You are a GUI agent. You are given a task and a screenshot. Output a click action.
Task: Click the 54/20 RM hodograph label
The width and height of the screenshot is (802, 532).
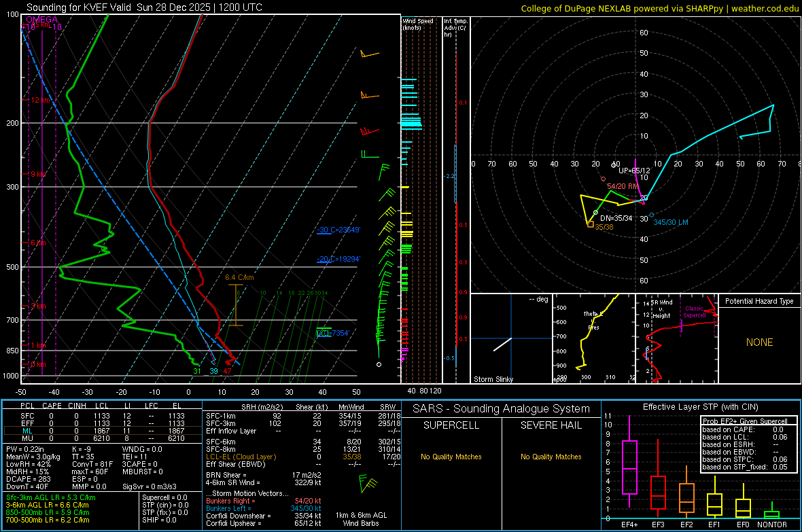tap(623, 186)
